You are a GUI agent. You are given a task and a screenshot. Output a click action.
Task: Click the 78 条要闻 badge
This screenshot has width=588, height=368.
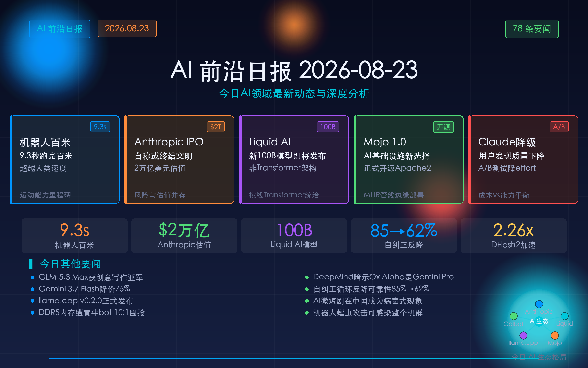532,29
